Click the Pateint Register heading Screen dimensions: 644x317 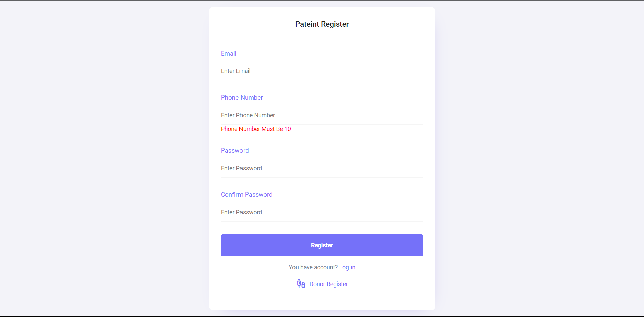click(322, 24)
